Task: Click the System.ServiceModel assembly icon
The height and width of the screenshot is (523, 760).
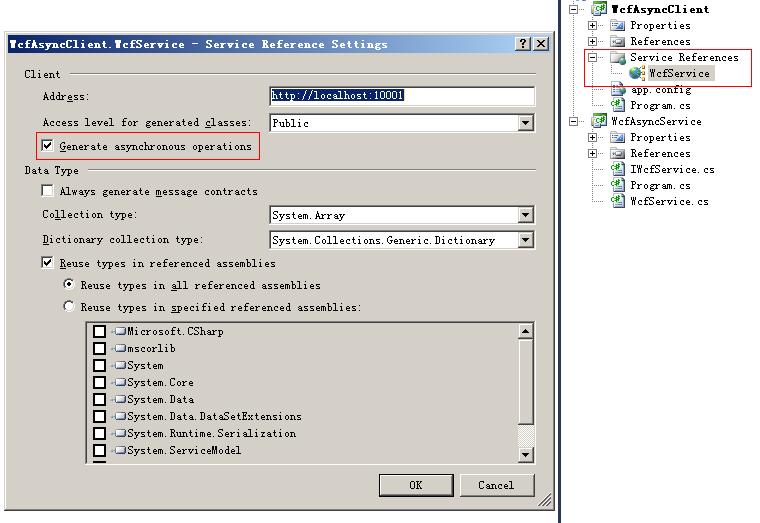Action: click(120, 450)
